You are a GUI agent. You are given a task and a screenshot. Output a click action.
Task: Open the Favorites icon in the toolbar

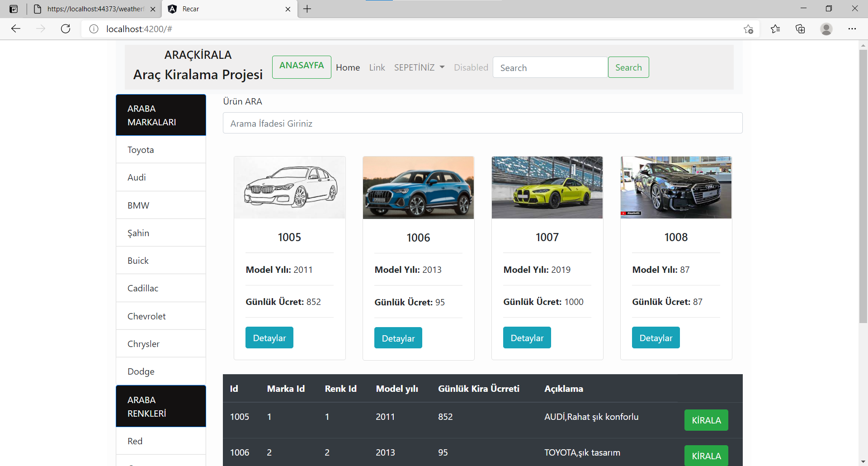[775, 29]
